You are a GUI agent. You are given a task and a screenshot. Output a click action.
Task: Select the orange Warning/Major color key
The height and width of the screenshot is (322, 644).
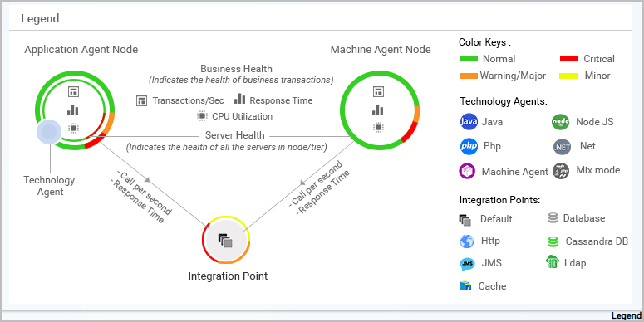click(468, 76)
